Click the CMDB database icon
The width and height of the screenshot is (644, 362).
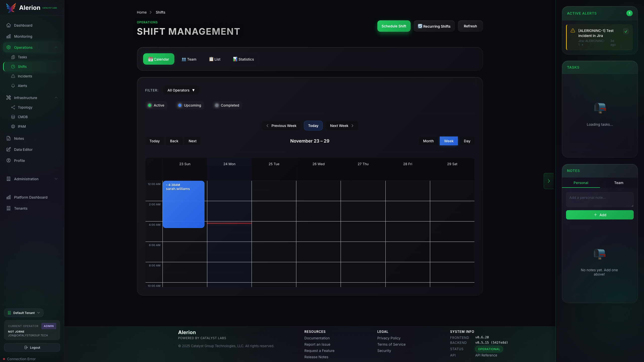point(13,117)
